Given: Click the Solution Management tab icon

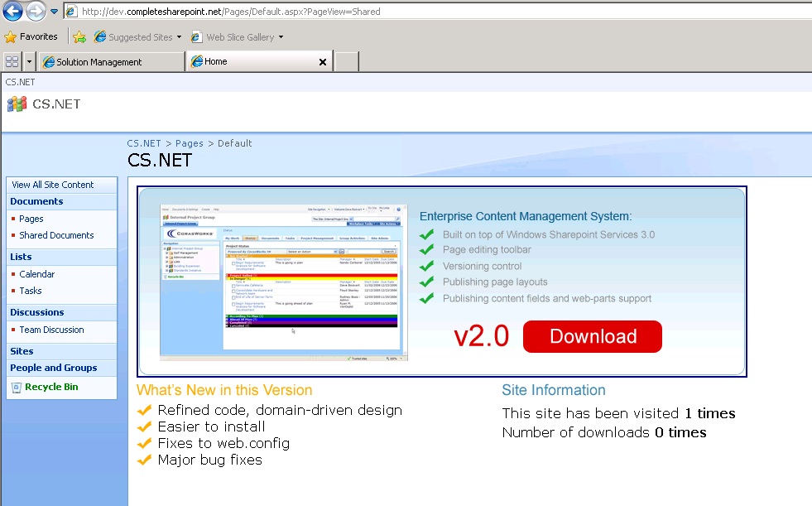Looking at the screenshot, I should (49, 62).
